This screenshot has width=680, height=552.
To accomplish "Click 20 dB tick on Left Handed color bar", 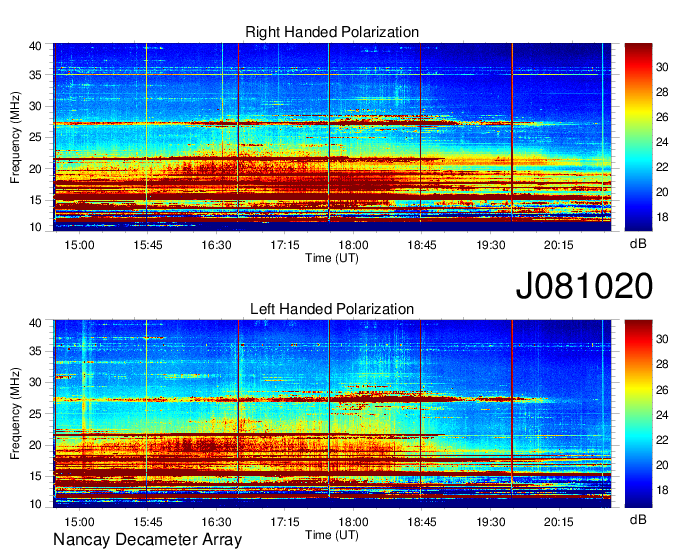I will [662, 465].
